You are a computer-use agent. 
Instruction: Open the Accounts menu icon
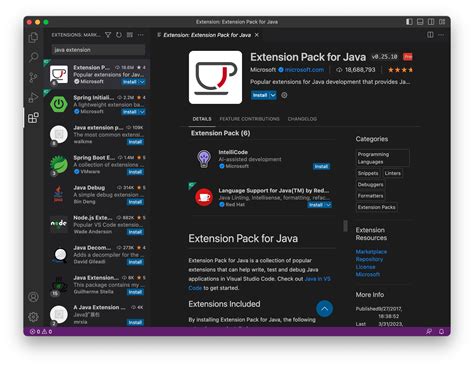(33, 297)
